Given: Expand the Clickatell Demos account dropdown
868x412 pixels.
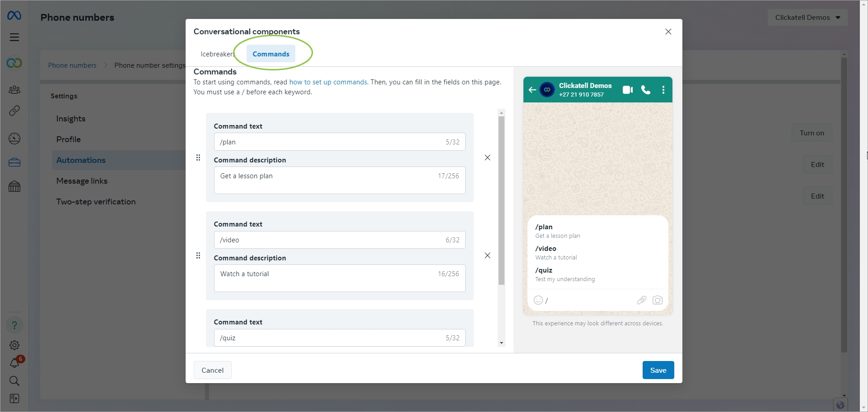Looking at the screenshot, I should (807, 18).
